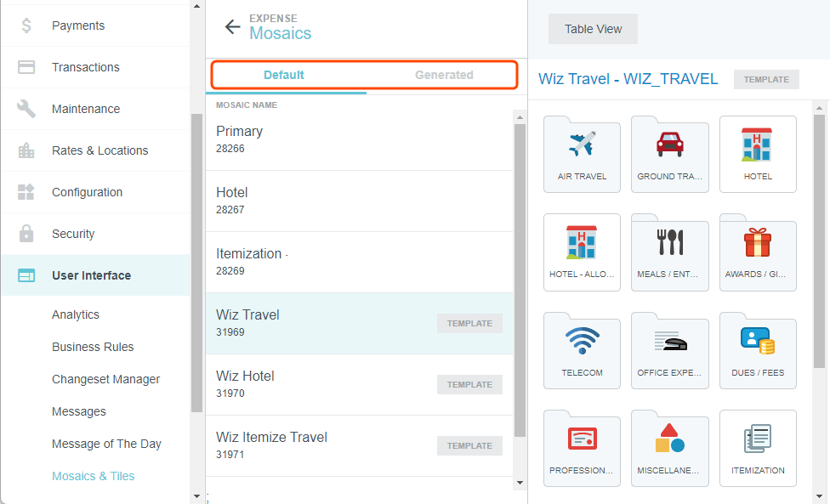The width and height of the screenshot is (830, 504).
Task: Click the mosaic list scroll-down arrow
Action: click(x=520, y=483)
